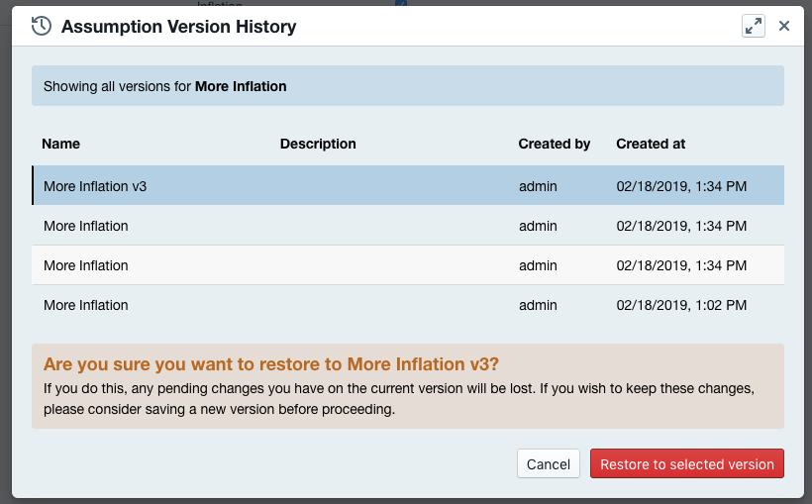Click the Created by column header
This screenshot has width=812, height=504.
pos(554,144)
